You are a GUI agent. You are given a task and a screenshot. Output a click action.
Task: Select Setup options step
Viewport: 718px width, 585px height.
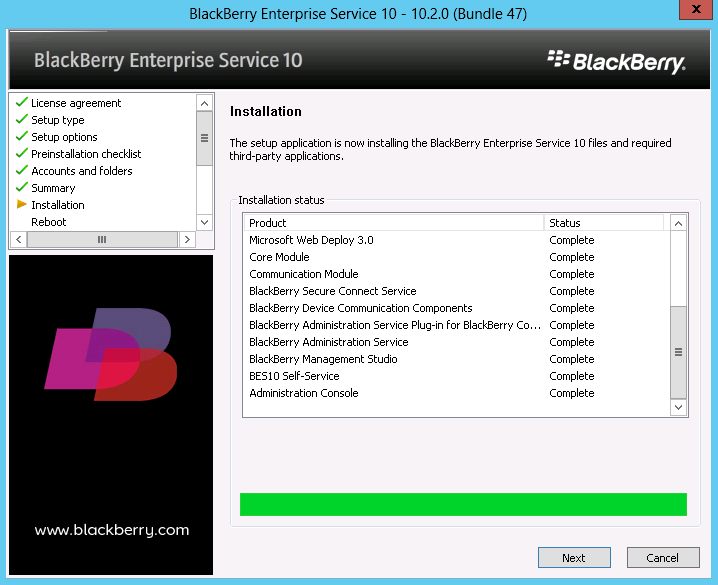click(64, 137)
